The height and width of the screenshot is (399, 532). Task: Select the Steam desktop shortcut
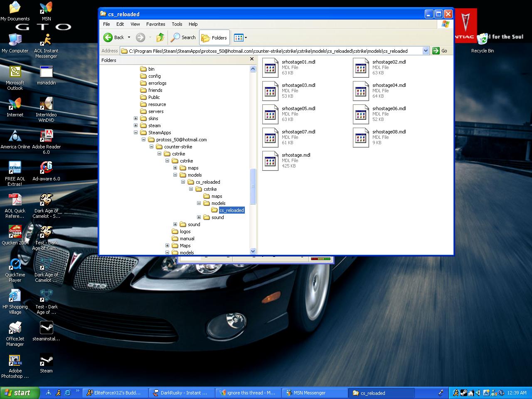(x=46, y=363)
